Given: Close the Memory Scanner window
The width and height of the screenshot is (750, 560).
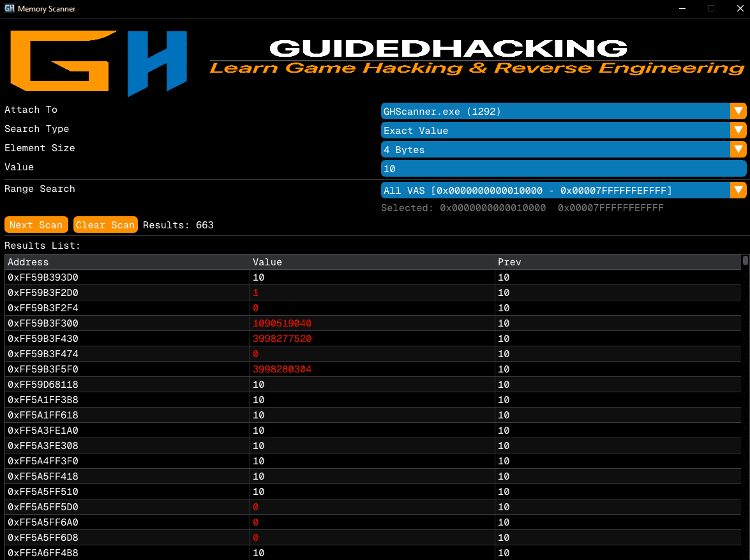Looking at the screenshot, I should coord(740,8).
